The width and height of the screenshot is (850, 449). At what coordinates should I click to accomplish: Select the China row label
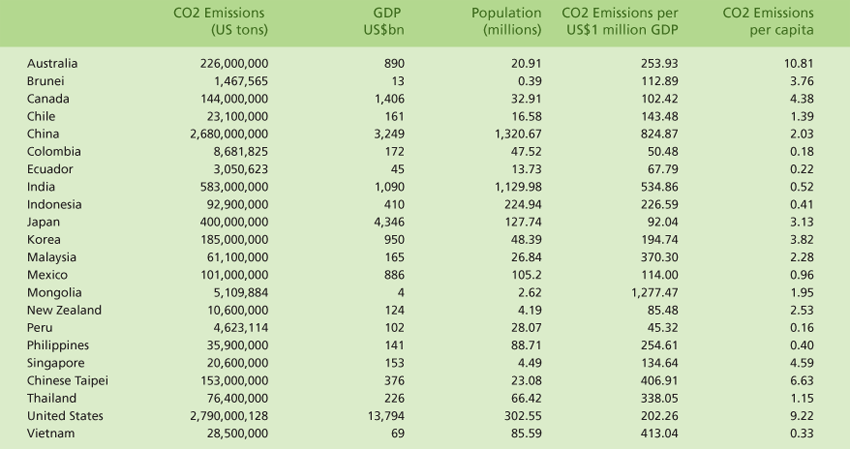click(x=43, y=134)
